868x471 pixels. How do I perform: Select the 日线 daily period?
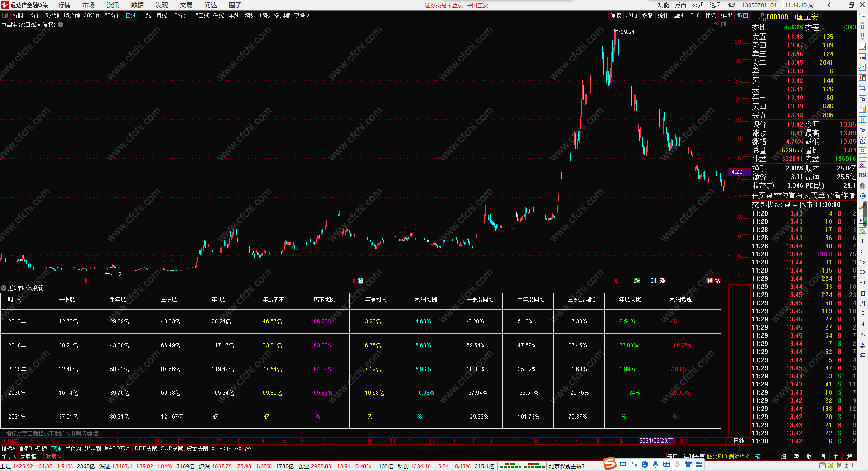coord(131,15)
